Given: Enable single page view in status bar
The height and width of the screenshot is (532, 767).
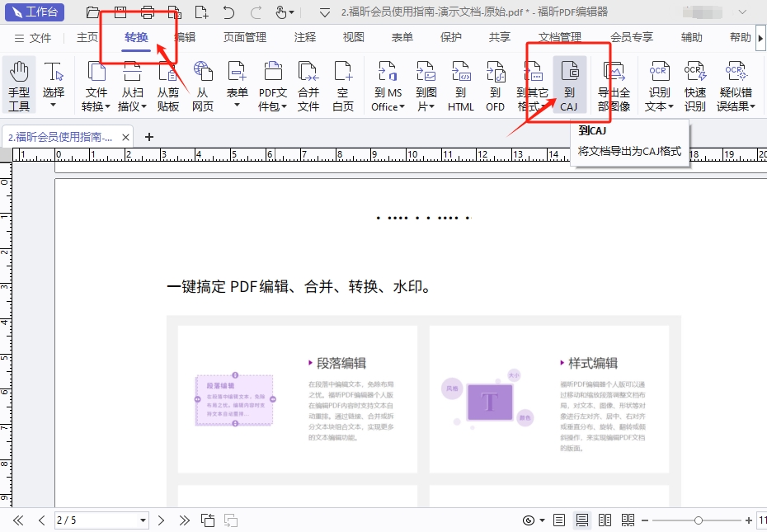Looking at the screenshot, I should coord(559,520).
